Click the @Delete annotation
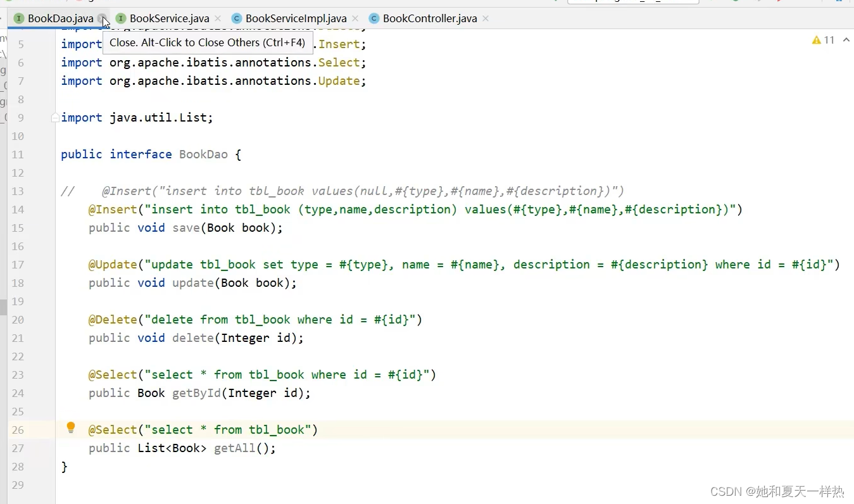 pos(113,320)
